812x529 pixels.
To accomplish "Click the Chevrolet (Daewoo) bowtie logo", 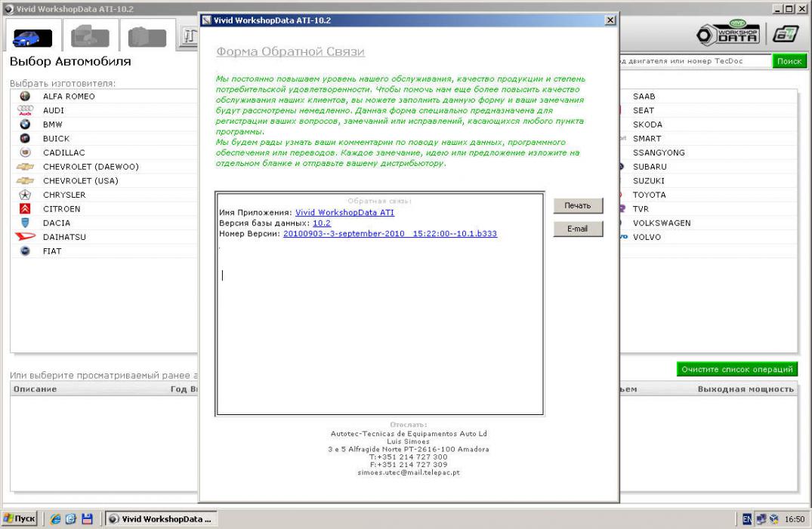I will (25, 167).
